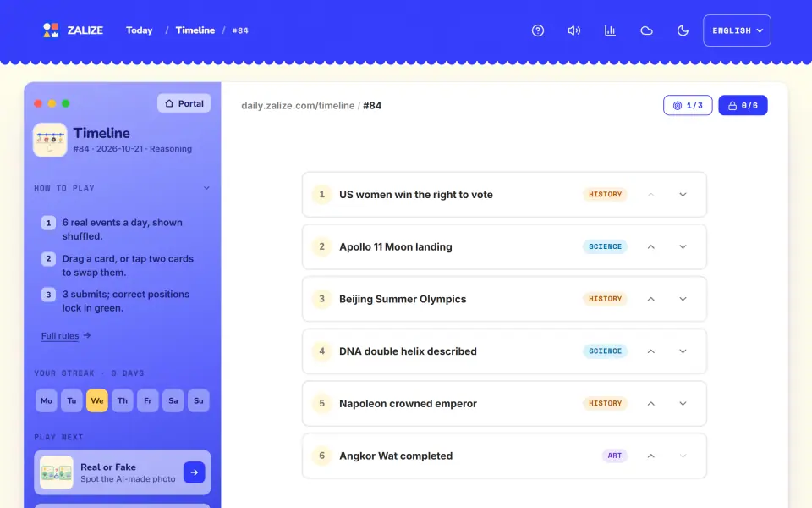The width and height of the screenshot is (812, 508).
Task: Click the Zalize logo
Action: tap(73, 30)
